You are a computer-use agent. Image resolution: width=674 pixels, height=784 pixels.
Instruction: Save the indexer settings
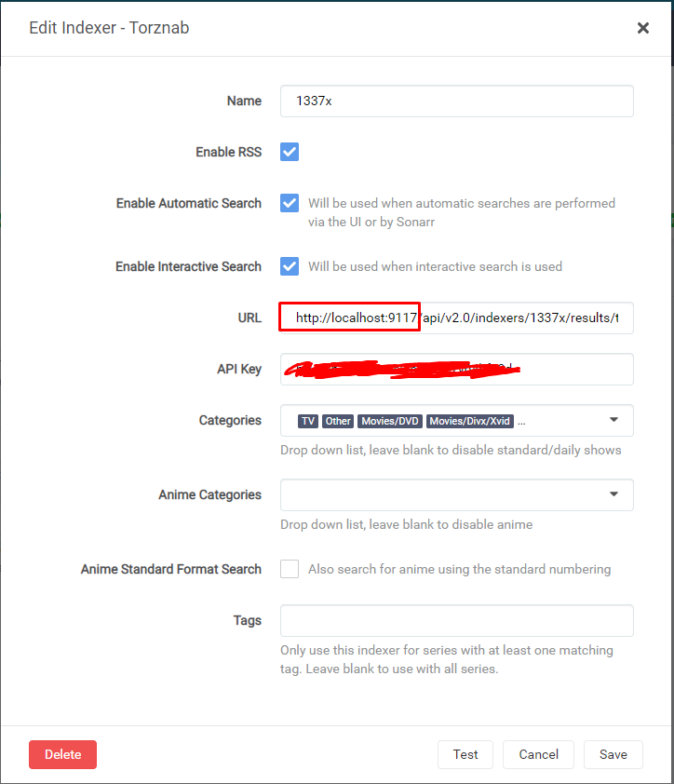(x=613, y=754)
